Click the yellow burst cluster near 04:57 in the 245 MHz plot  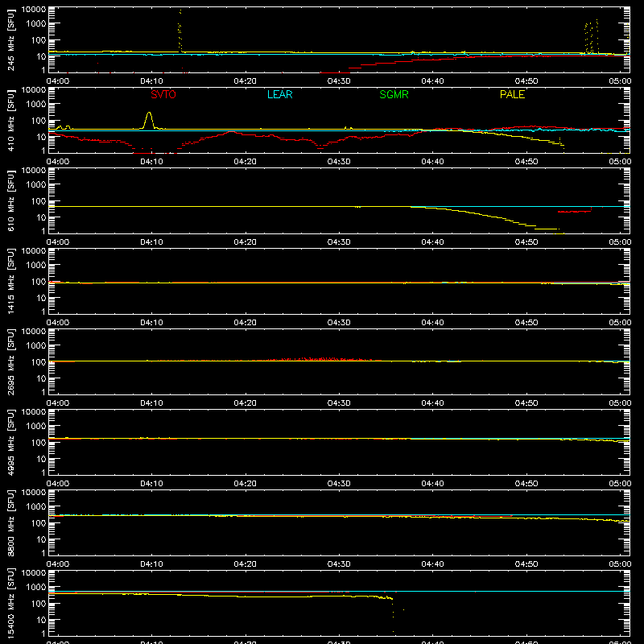(592, 37)
